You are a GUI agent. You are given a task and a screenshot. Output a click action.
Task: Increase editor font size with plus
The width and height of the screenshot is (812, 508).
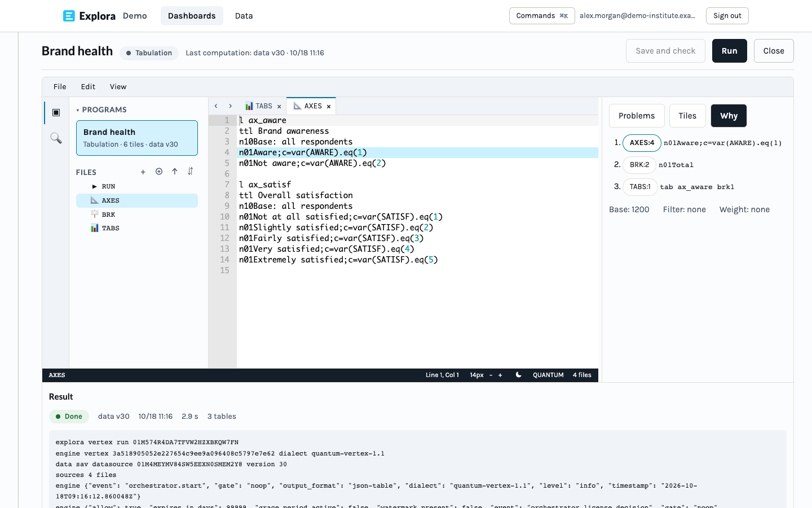[500, 375]
